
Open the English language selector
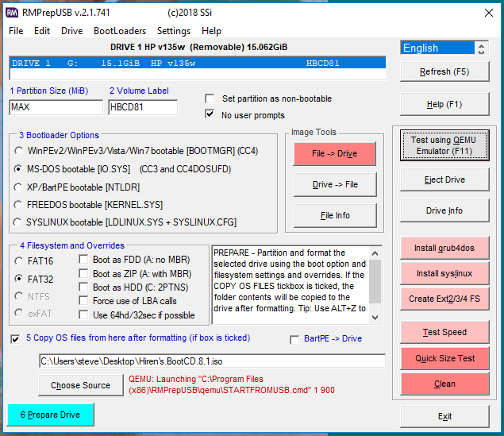437,48
